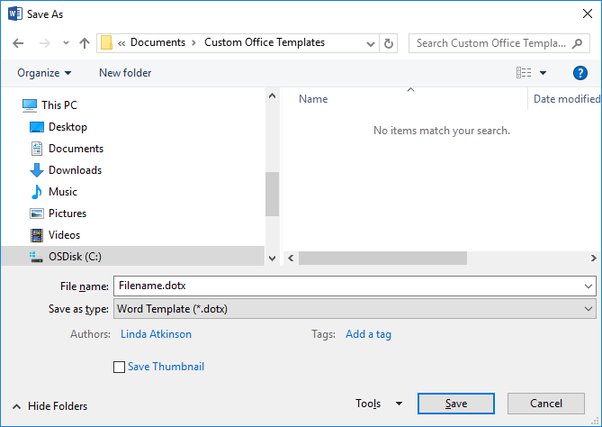
Task: Click the folder icon in address bar
Action: click(106, 43)
